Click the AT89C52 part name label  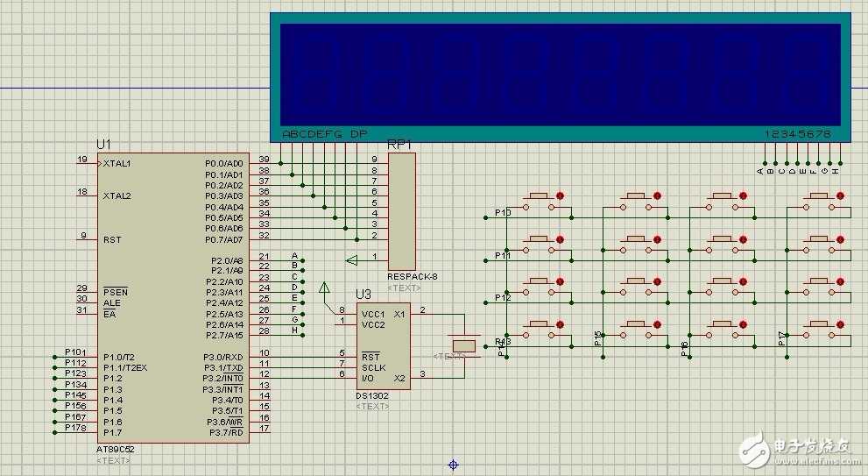(115, 450)
